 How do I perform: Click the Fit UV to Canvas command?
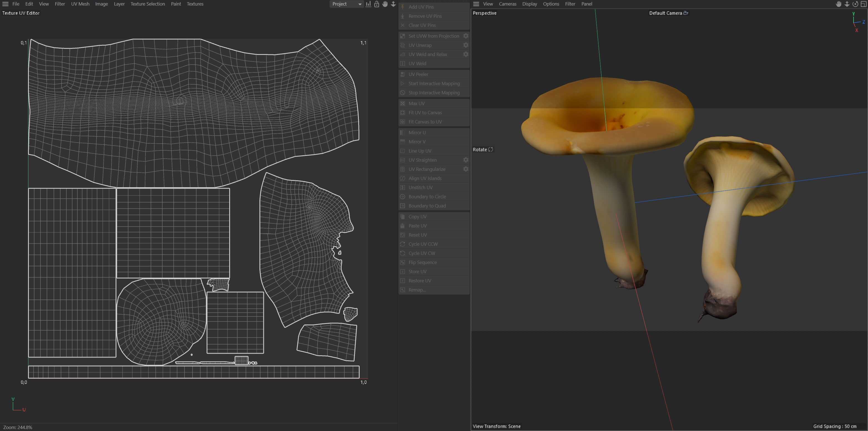[x=425, y=112]
